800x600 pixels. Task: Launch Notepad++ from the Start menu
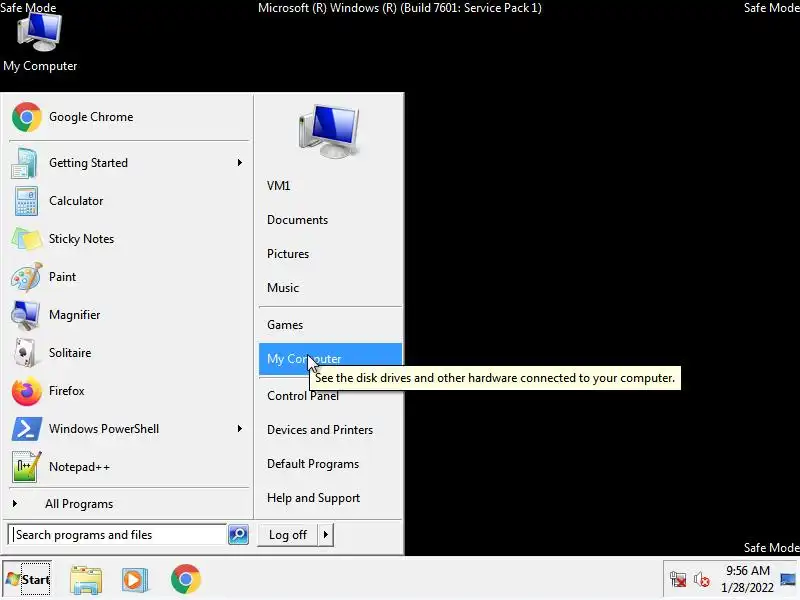pos(129,467)
